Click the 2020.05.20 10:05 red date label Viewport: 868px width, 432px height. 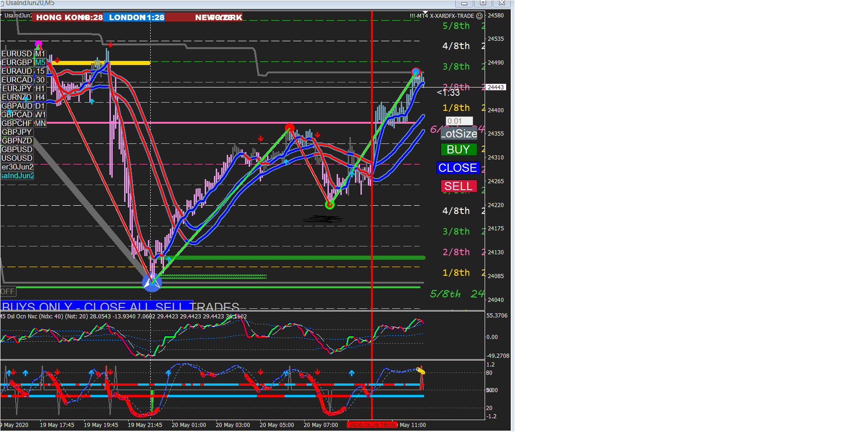(x=372, y=425)
